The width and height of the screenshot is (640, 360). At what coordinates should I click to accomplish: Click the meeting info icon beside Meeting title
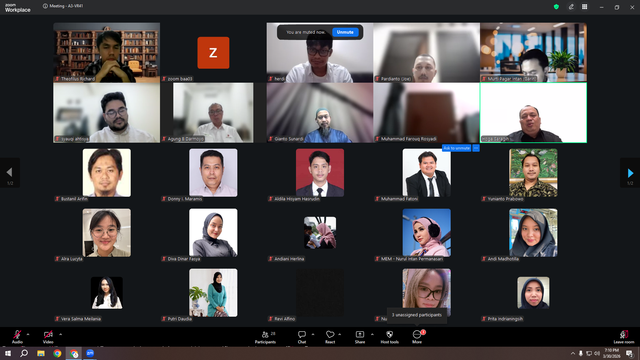click(45, 6)
